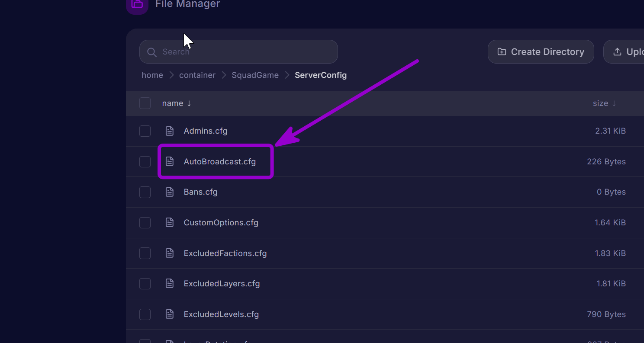The width and height of the screenshot is (644, 343).
Task: Click the 226 Bytes size value
Action: pos(606,162)
